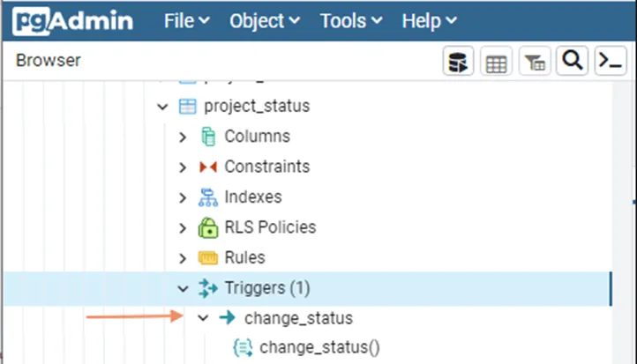Image resolution: width=637 pixels, height=364 pixels.
Task: Open the Object menu
Action: point(264,20)
